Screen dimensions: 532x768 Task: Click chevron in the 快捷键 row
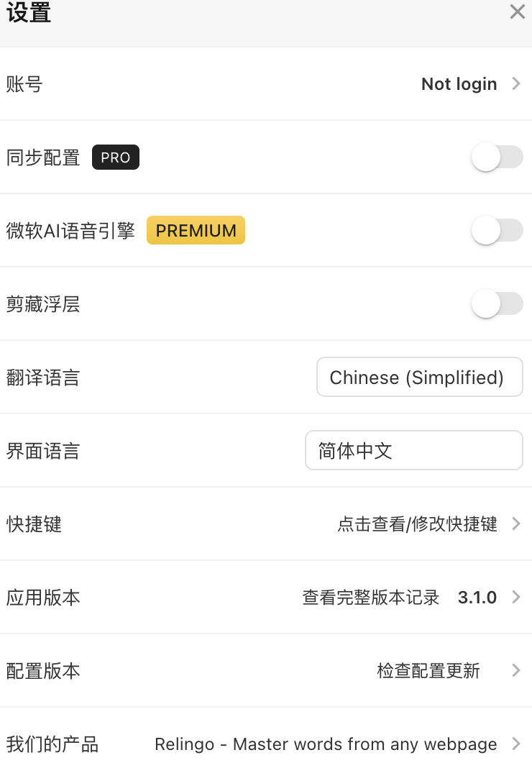click(516, 524)
